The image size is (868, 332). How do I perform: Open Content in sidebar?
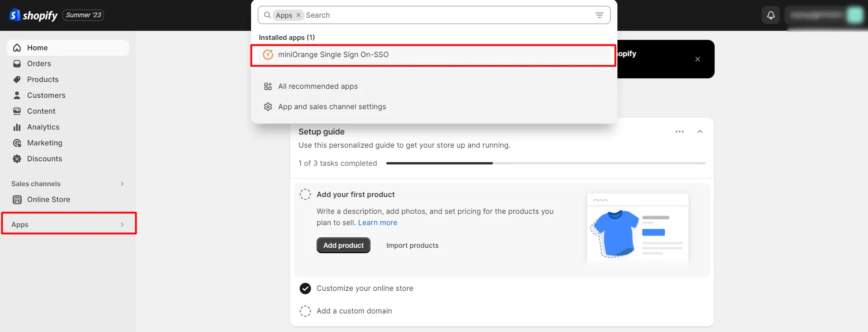pos(68,111)
